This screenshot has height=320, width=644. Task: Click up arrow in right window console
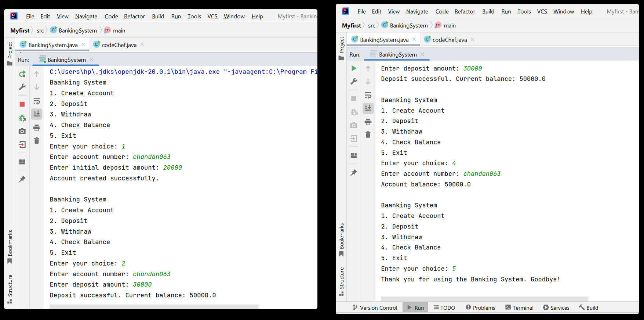click(x=368, y=68)
